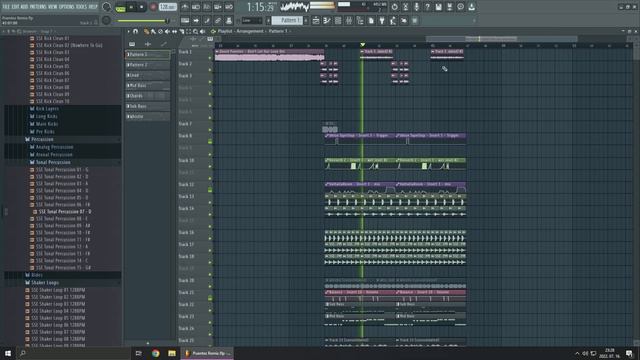Toggle mute on Track 1
Viewport: 640px width, 360px height.
(210, 58)
